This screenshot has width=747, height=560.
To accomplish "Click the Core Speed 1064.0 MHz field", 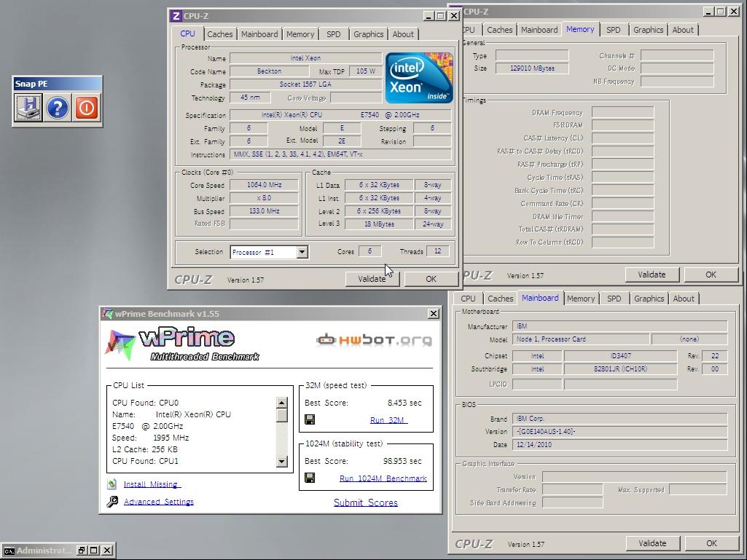I will tap(265, 185).
